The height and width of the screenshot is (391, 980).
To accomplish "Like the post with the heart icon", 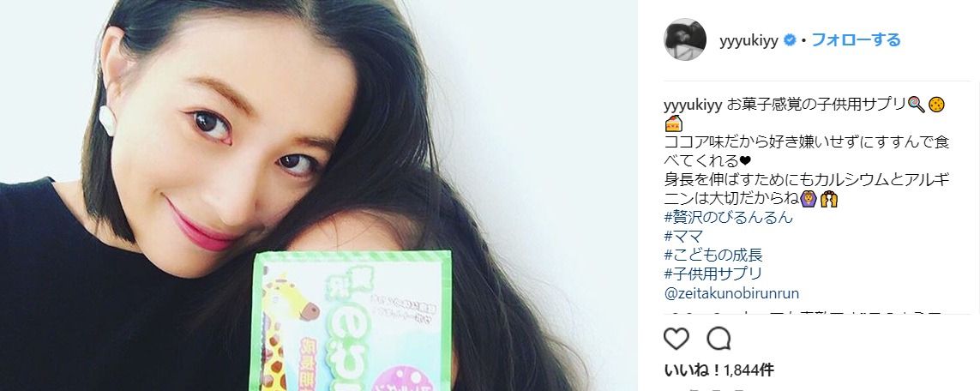I will click(676, 340).
